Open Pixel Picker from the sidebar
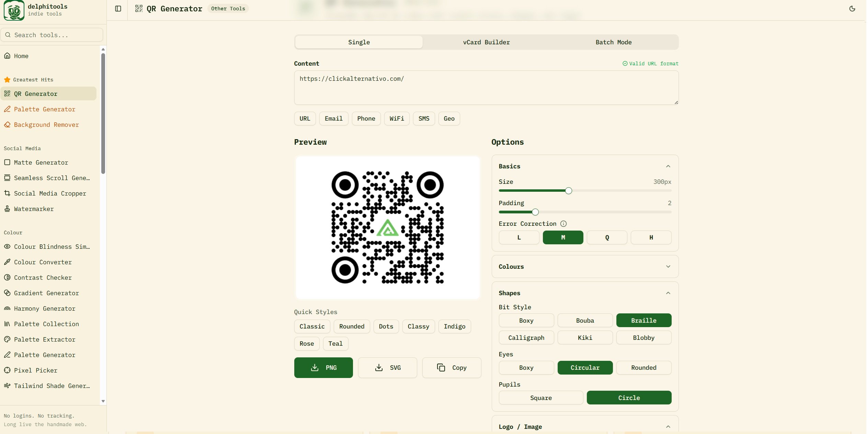 point(48,370)
